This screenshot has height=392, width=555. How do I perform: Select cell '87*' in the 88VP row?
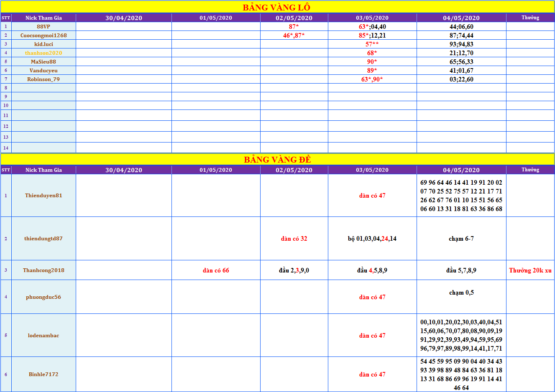294,26
